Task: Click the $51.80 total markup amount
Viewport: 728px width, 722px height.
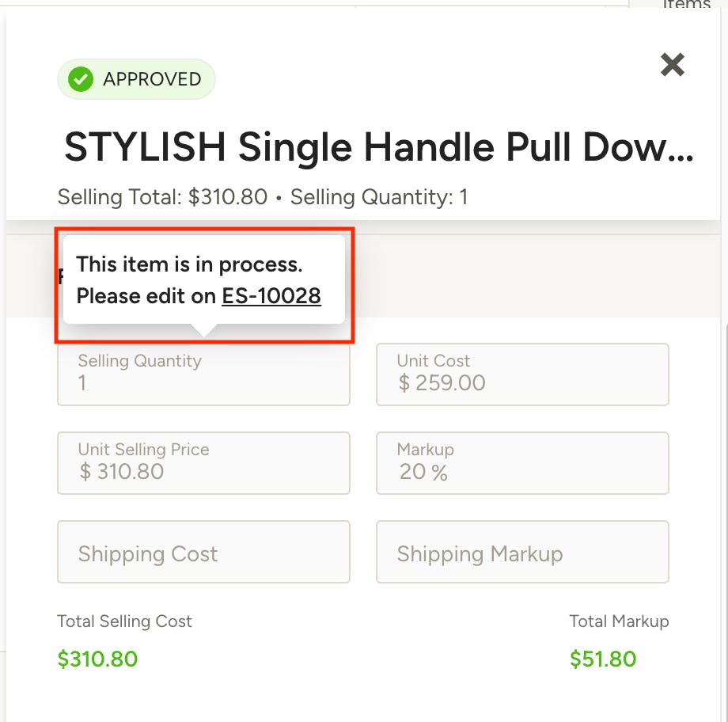Action: 603,659
